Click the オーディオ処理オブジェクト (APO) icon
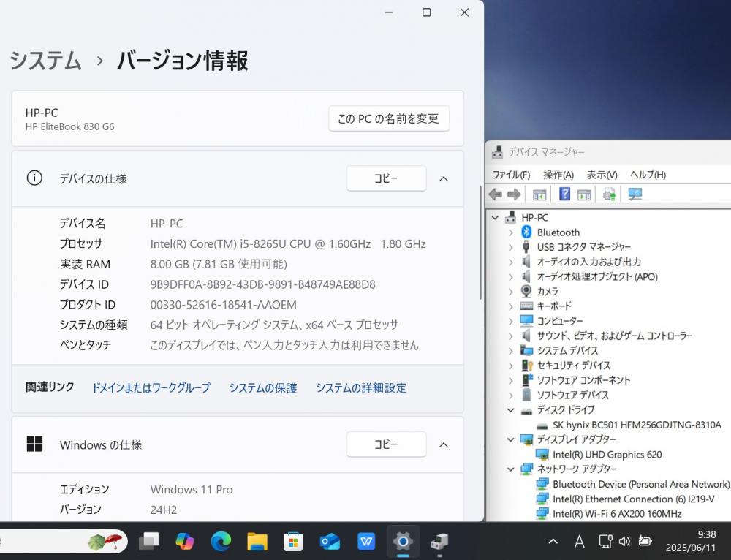 click(x=526, y=276)
